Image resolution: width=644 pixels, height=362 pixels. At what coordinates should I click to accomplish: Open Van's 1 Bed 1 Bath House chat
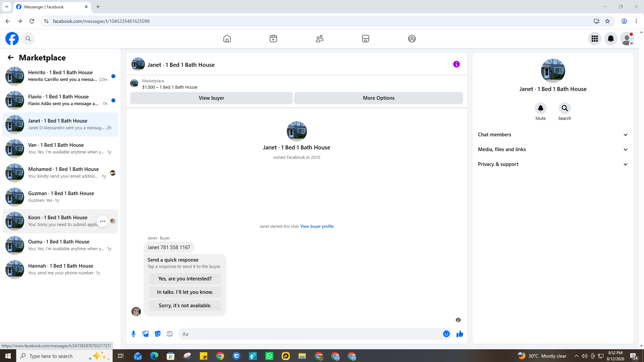(x=60, y=149)
